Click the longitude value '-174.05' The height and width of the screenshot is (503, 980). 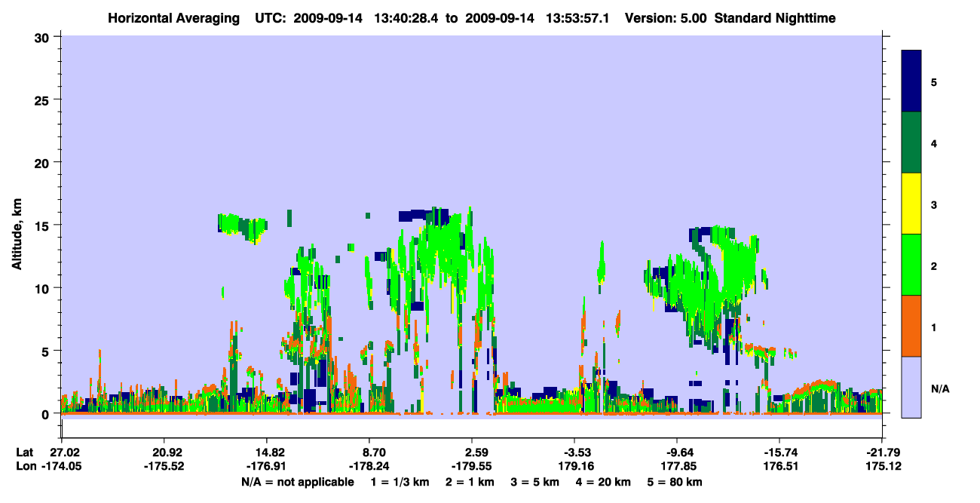pos(62,467)
